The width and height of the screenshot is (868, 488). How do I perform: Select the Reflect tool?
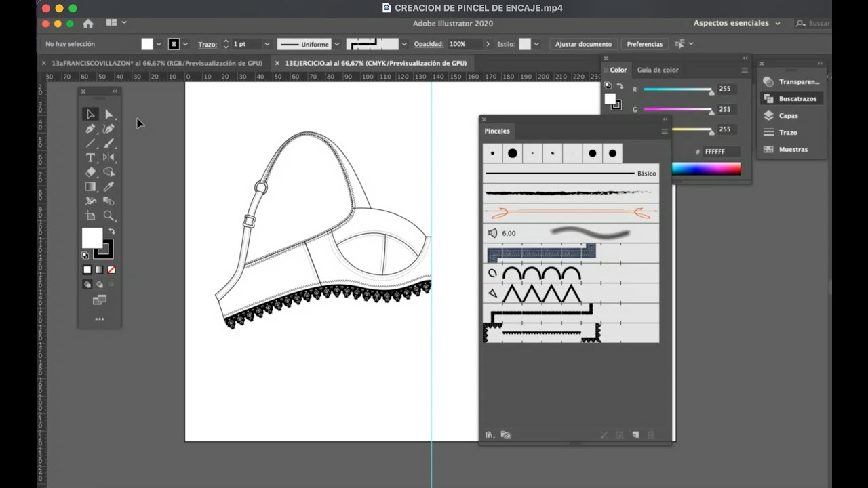pyautogui.click(x=108, y=157)
